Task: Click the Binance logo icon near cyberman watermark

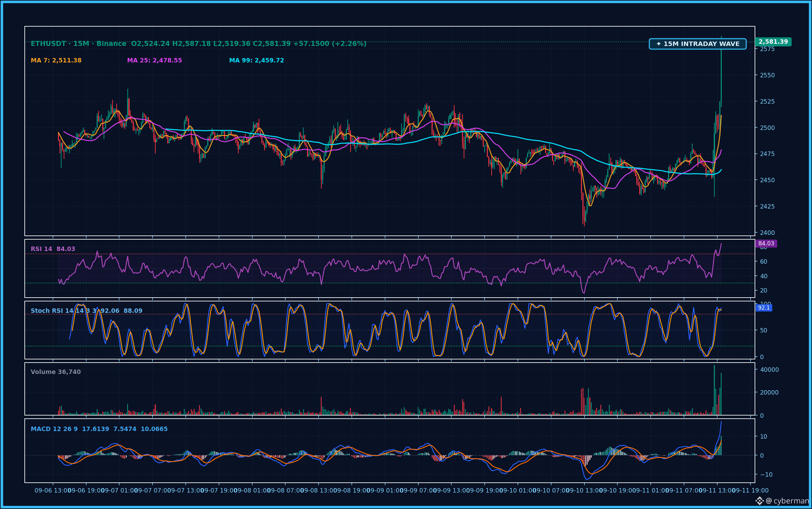Action: [759, 501]
